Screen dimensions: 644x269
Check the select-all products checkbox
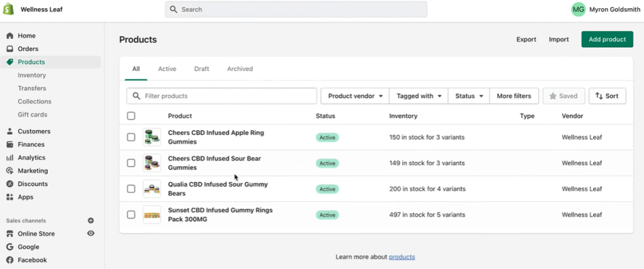(x=131, y=116)
